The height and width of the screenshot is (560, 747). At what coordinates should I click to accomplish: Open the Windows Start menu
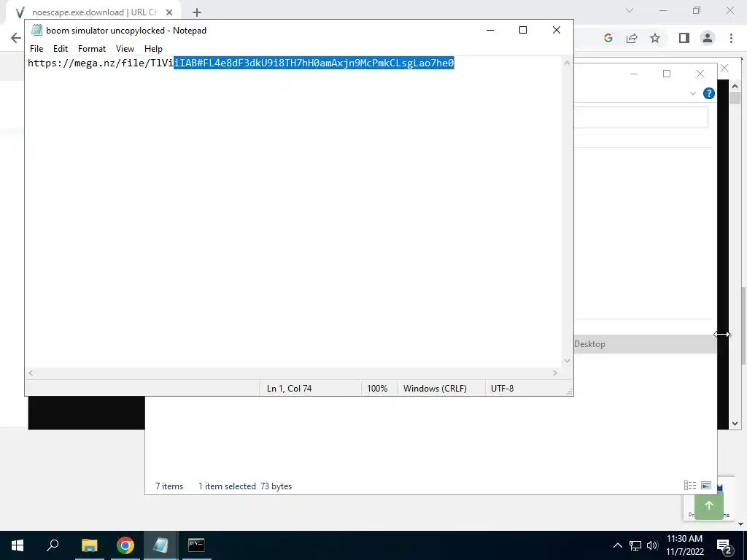click(x=18, y=545)
